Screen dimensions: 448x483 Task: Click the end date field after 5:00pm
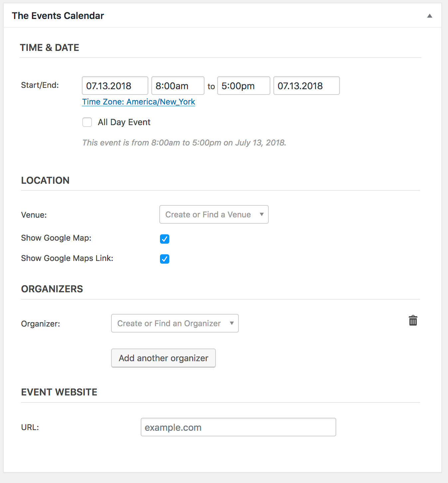click(306, 86)
